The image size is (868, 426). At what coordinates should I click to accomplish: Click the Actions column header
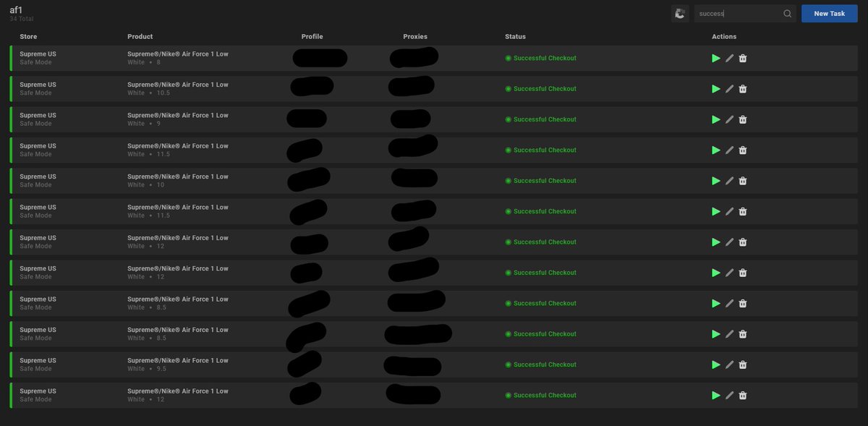coord(724,37)
